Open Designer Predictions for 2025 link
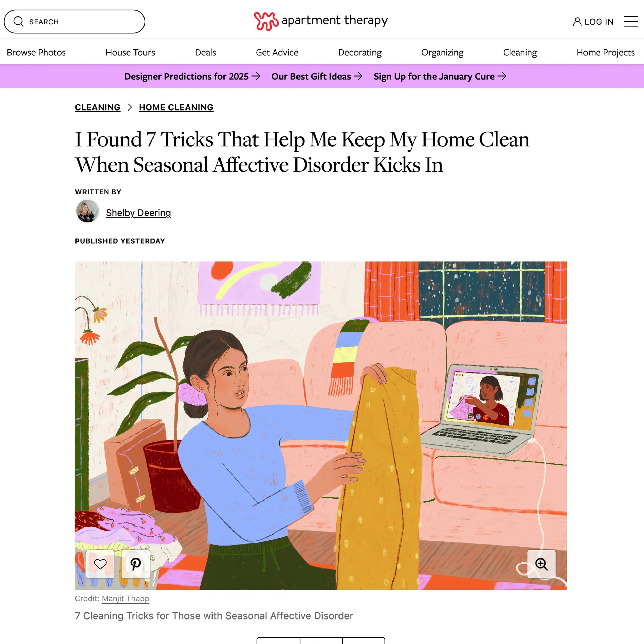This screenshot has height=644, width=644. 192,76
